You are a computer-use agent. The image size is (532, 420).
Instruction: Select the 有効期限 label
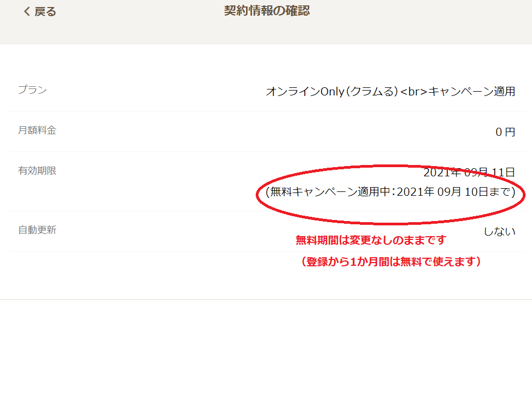pyautogui.click(x=37, y=170)
